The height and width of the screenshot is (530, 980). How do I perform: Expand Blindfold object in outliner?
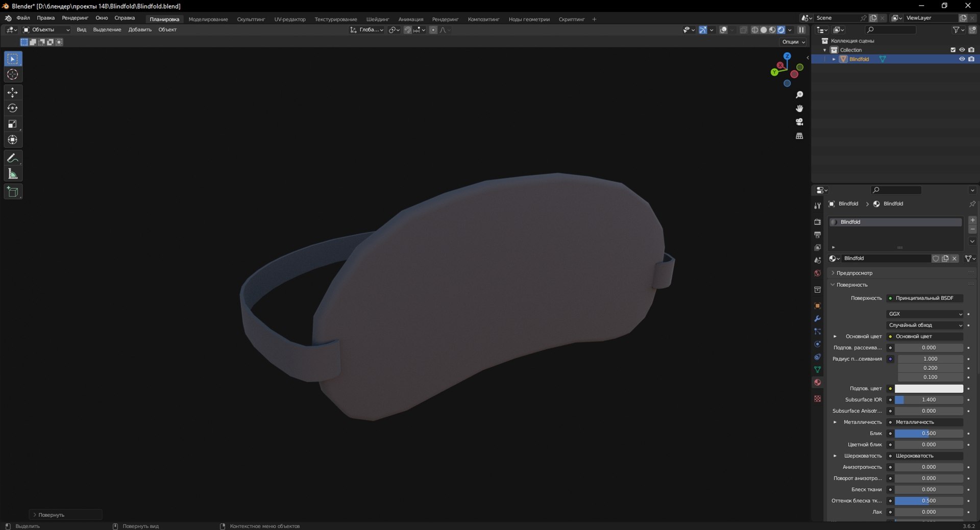pyautogui.click(x=834, y=59)
